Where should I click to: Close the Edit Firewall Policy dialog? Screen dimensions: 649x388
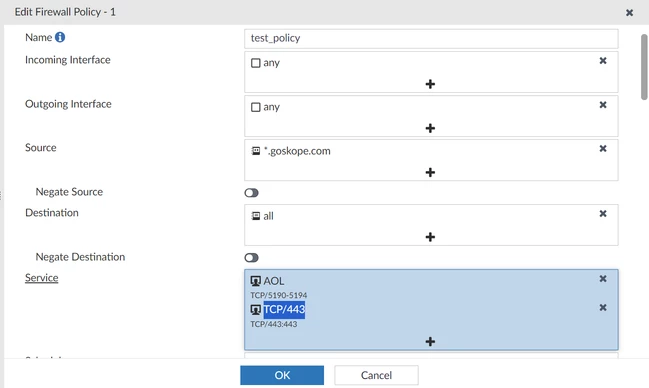point(630,12)
